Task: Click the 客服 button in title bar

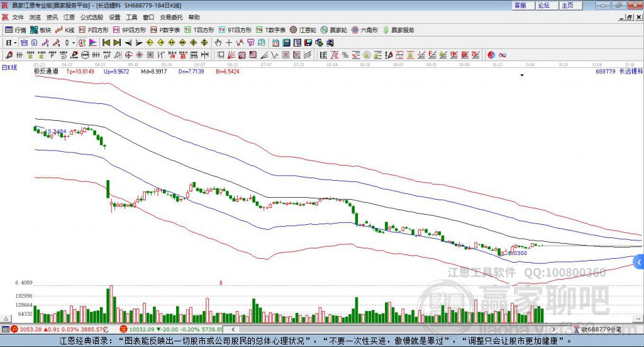Action: point(523,5)
